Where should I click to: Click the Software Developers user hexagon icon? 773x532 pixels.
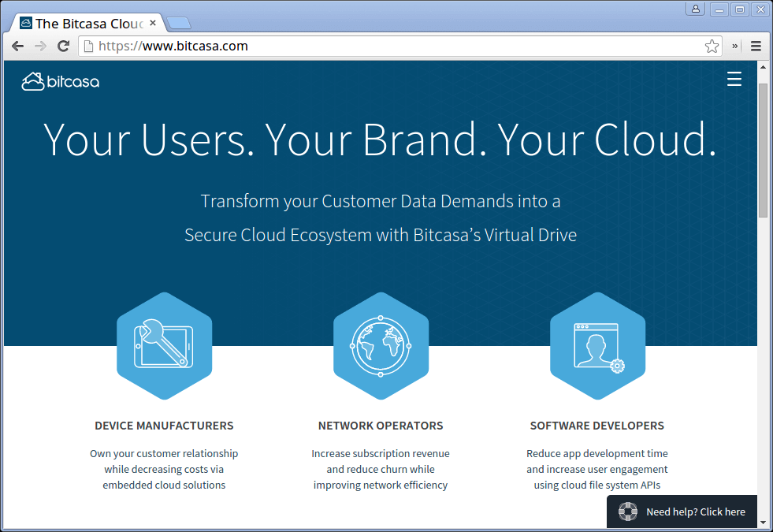(597, 346)
